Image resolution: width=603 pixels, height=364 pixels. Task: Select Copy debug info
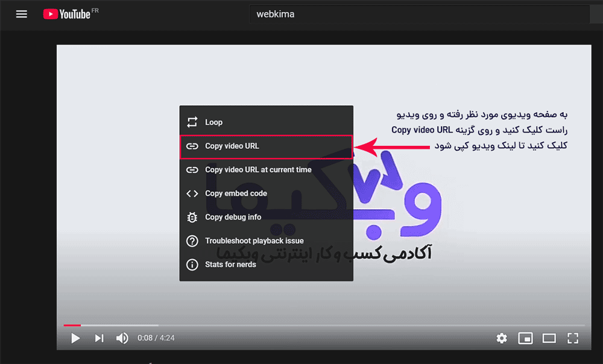coord(266,217)
